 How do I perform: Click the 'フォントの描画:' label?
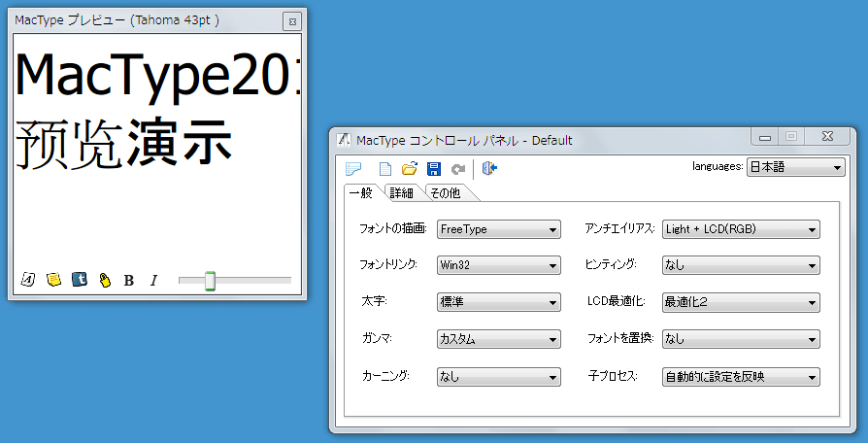point(393,228)
